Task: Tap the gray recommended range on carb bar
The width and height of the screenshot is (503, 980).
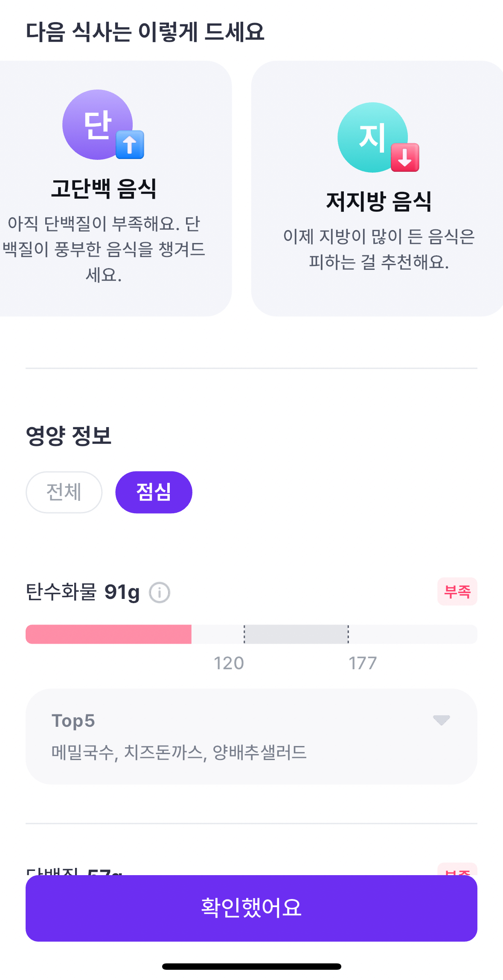Action: tap(296, 634)
